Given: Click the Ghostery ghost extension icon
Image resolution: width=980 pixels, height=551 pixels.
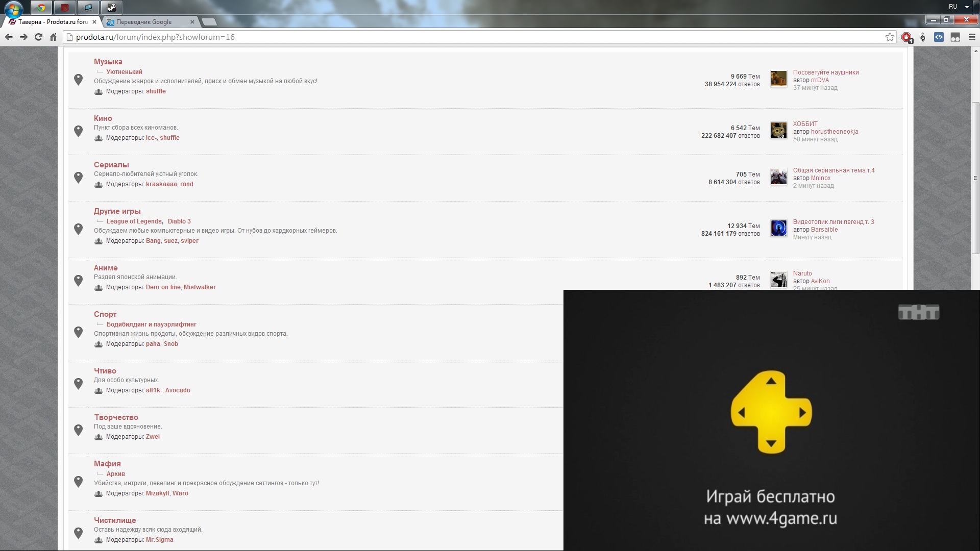Looking at the screenshot, I should [x=955, y=37].
